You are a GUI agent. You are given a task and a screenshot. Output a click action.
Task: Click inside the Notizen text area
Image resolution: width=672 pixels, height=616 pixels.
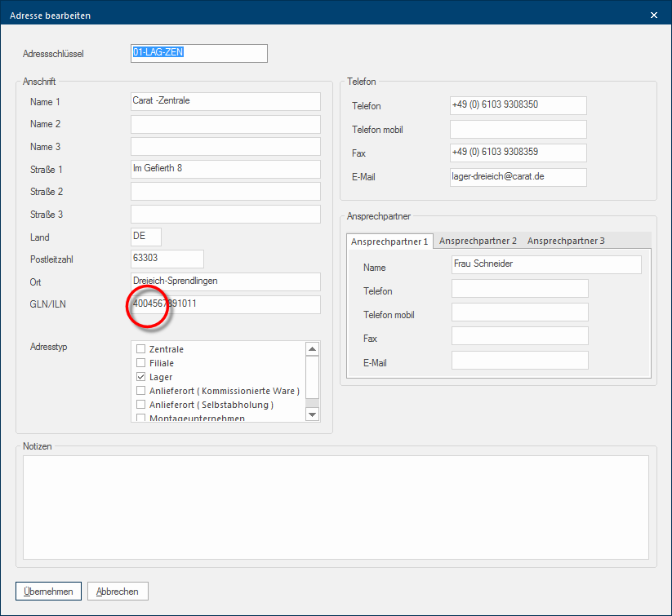336,506
